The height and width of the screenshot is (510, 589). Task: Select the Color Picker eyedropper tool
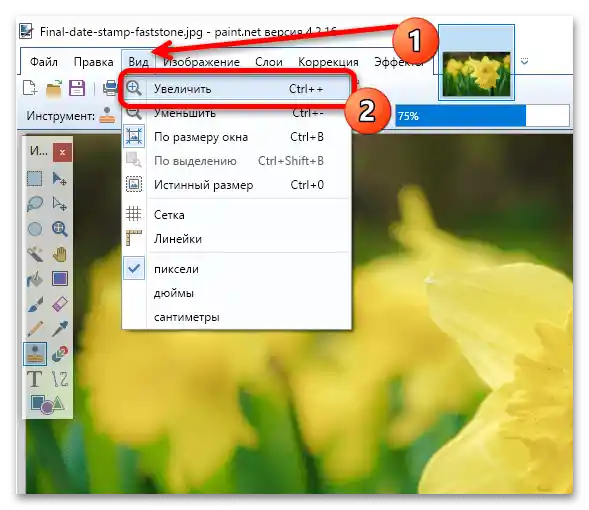point(60,329)
